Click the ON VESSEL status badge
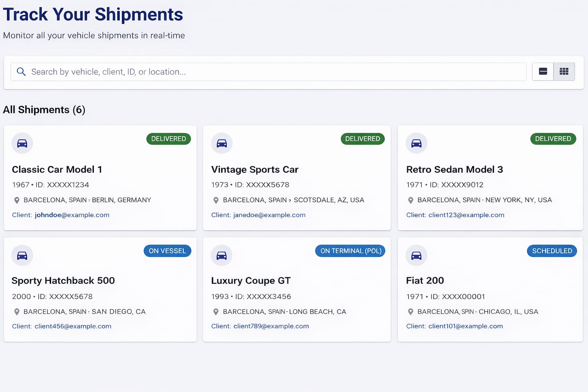Viewport: 588px width, 392px height. 167,251
